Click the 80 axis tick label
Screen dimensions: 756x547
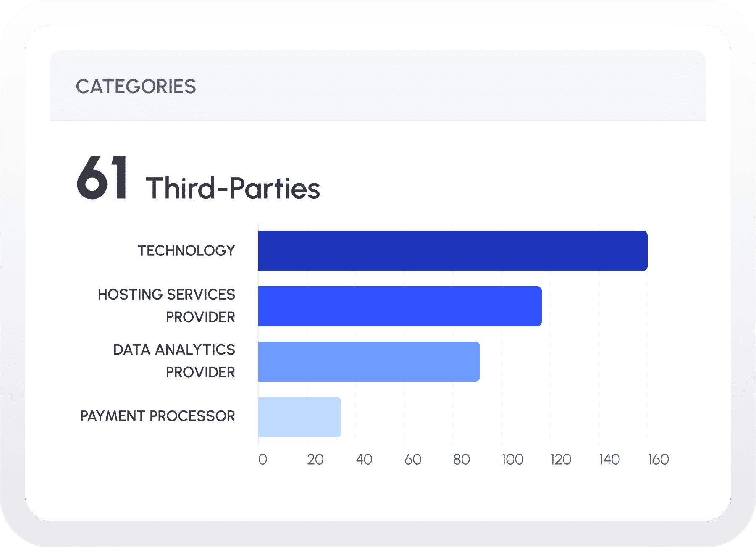pos(461,460)
